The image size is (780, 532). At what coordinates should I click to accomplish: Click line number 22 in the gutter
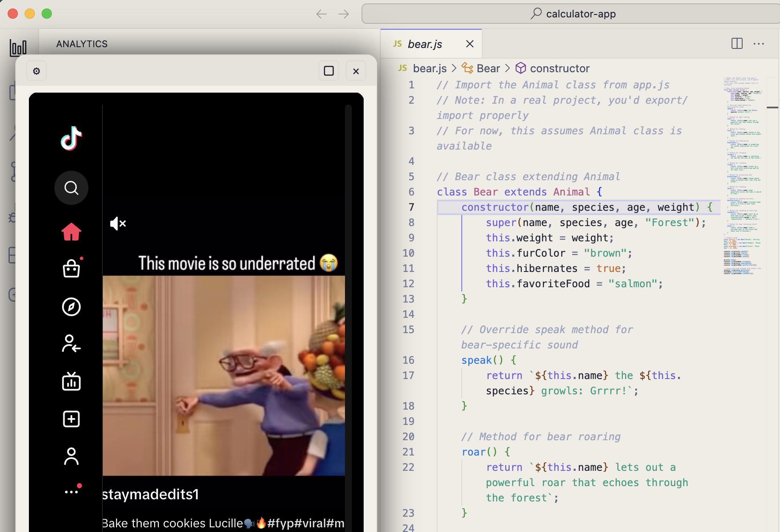[x=408, y=467]
